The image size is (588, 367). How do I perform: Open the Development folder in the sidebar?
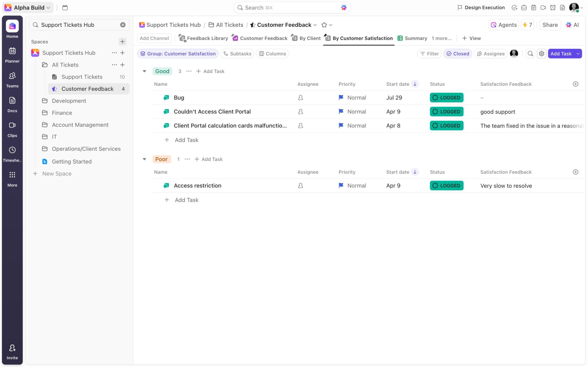click(x=69, y=101)
